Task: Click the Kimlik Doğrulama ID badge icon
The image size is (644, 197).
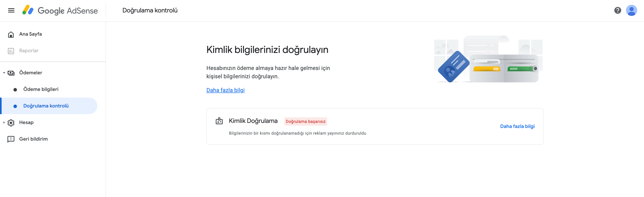Action: (x=219, y=121)
